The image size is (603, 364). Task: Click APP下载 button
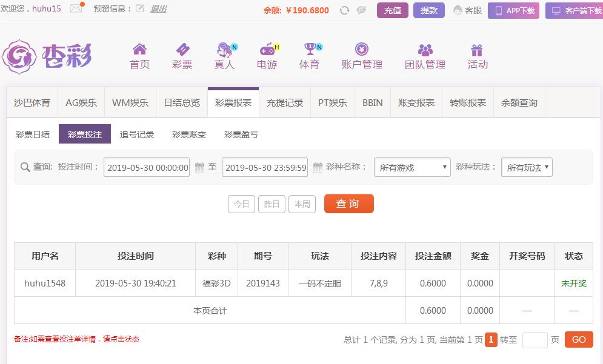(x=514, y=10)
